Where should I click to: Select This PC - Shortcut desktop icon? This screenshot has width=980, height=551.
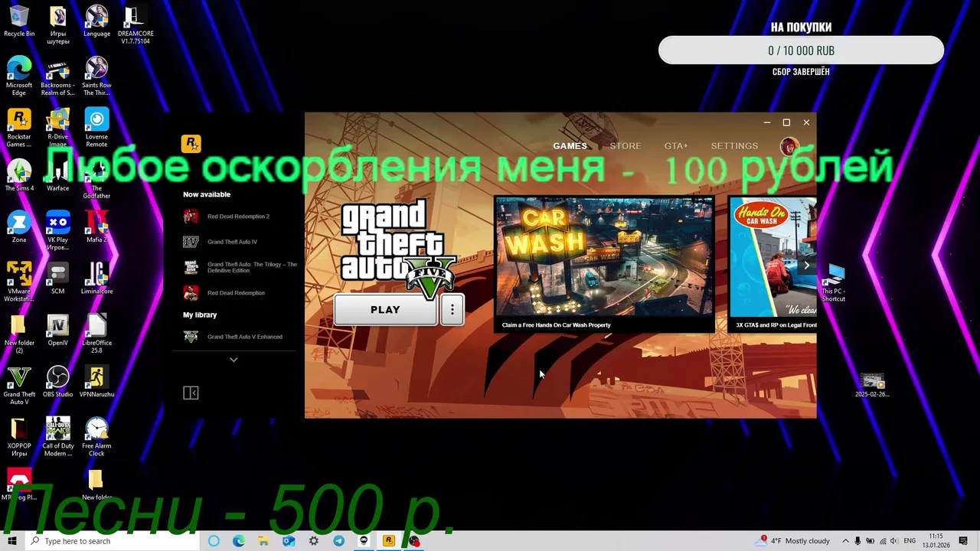(833, 283)
